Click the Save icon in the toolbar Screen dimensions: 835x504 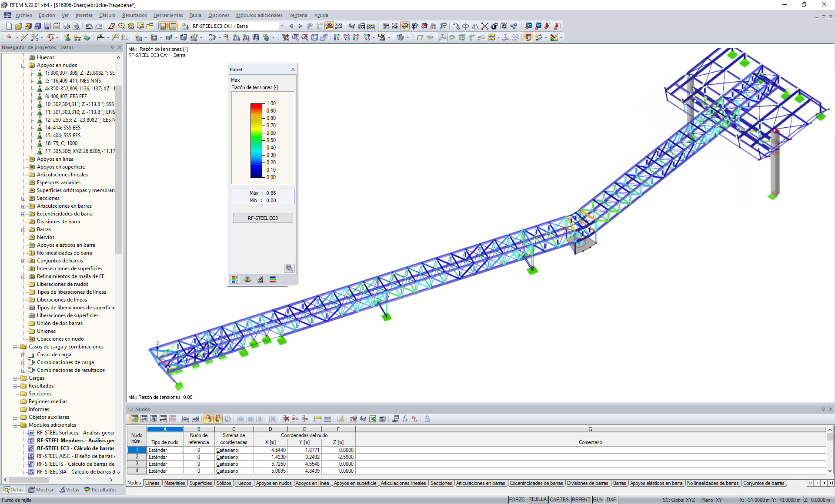coord(47,26)
